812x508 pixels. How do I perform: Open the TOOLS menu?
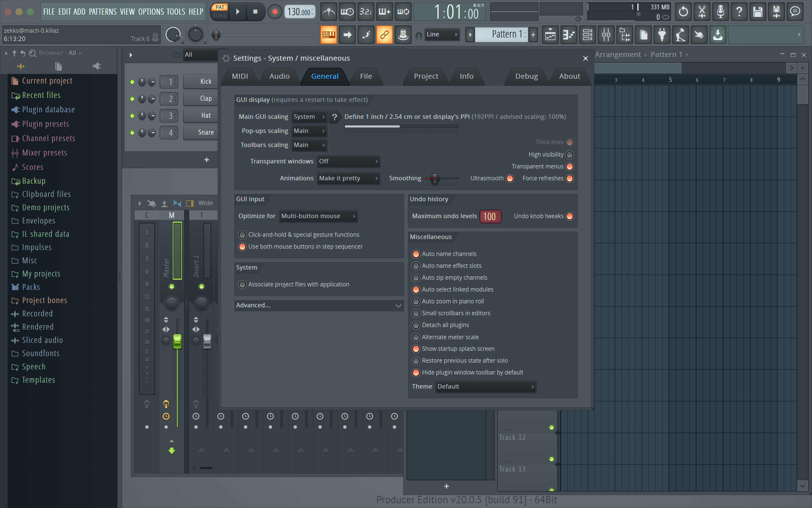[176, 12]
